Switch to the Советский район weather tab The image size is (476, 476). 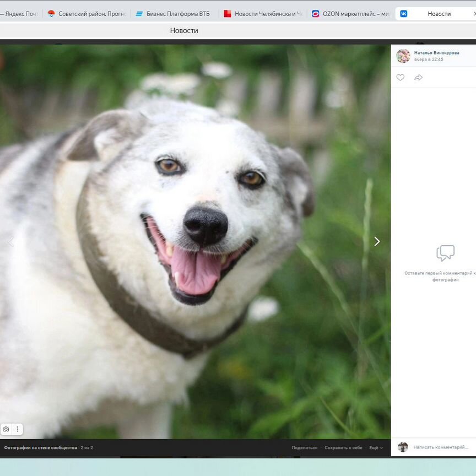tap(91, 14)
